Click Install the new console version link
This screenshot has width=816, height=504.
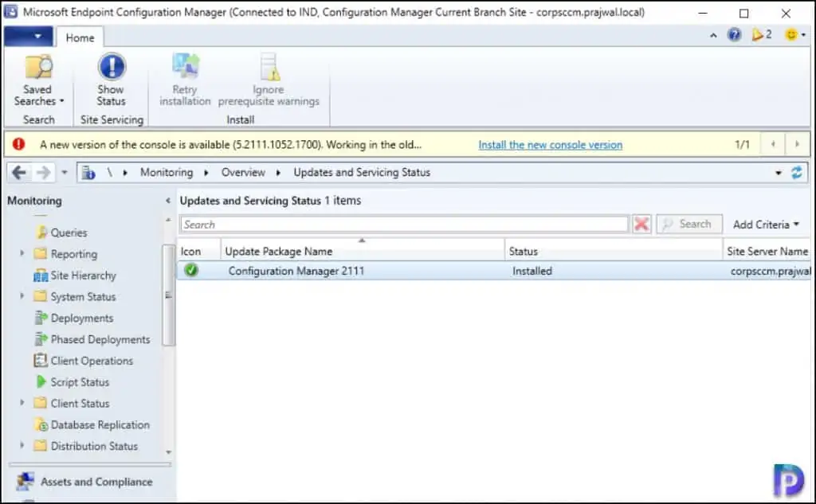click(x=550, y=145)
